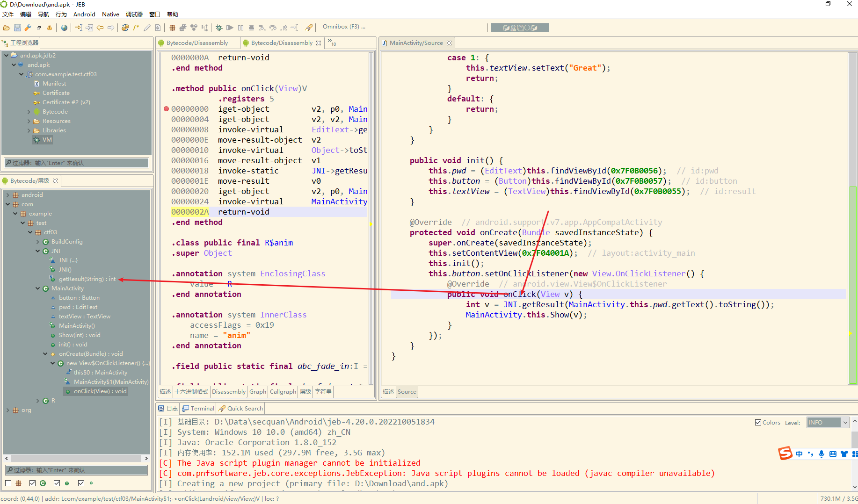
Task: Click the debugger run/resume play icon
Action: click(x=230, y=28)
